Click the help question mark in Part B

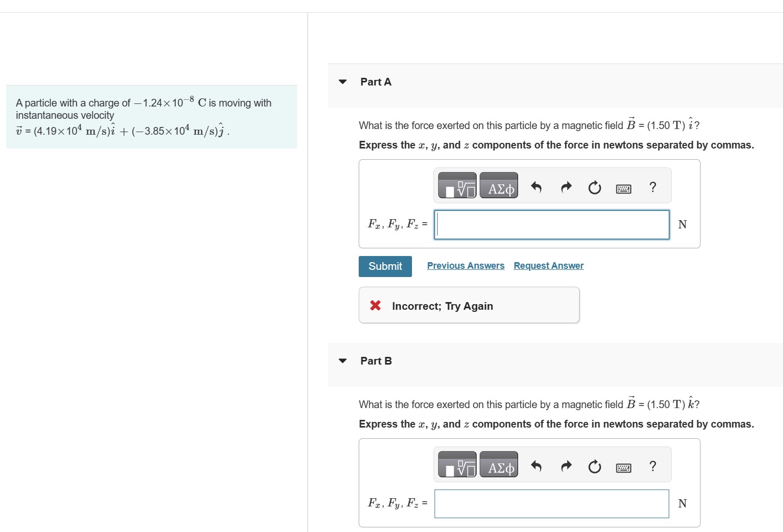pos(652,465)
